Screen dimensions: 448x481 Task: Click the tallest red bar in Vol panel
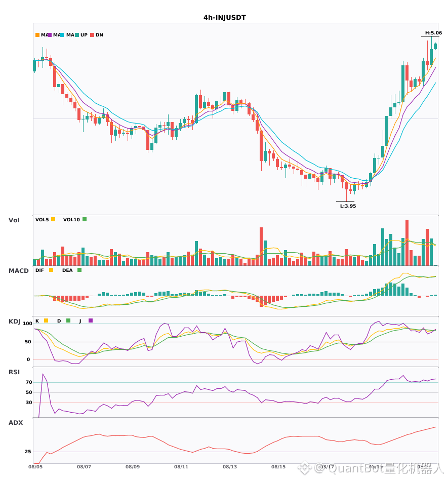click(x=407, y=243)
